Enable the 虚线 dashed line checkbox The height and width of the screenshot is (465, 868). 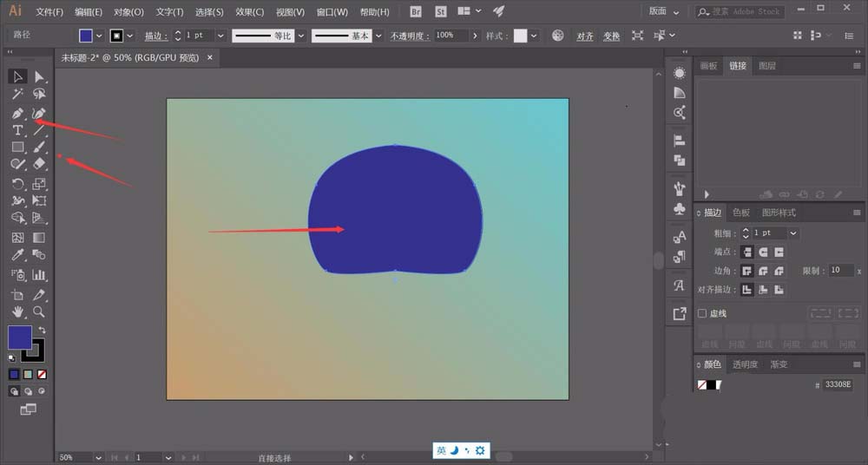click(702, 313)
